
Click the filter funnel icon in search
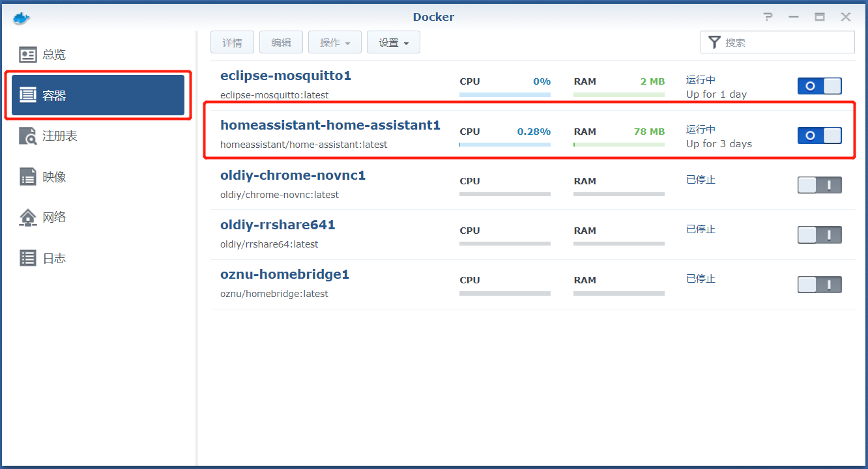click(x=715, y=42)
